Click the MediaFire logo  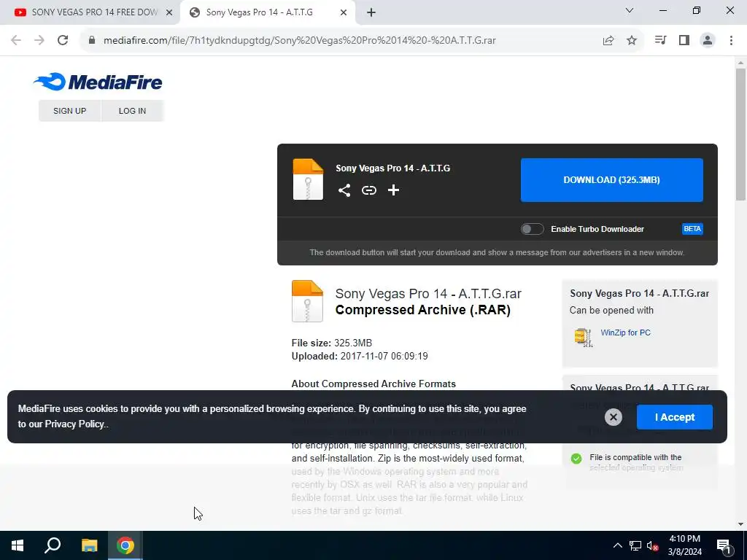click(x=98, y=82)
